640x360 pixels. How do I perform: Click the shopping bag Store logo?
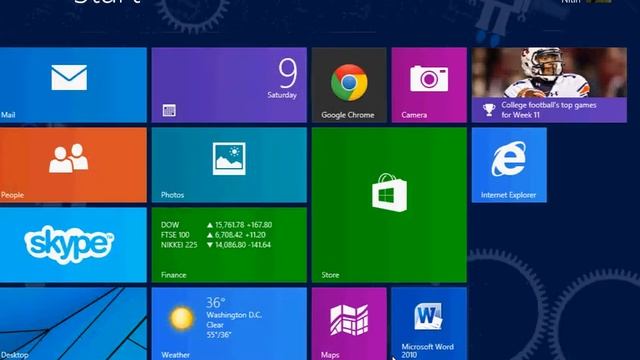[x=389, y=192]
